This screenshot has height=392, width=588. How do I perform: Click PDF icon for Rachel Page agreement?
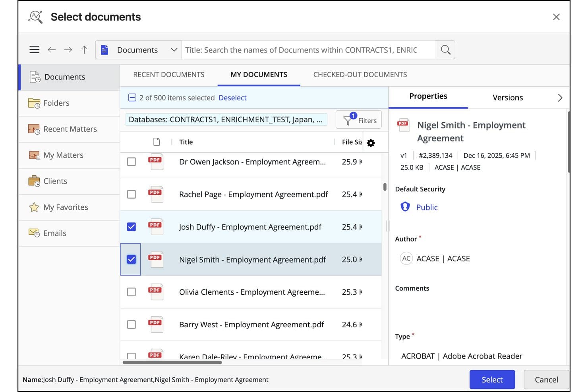pyautogui.click(x=155, y=194)
